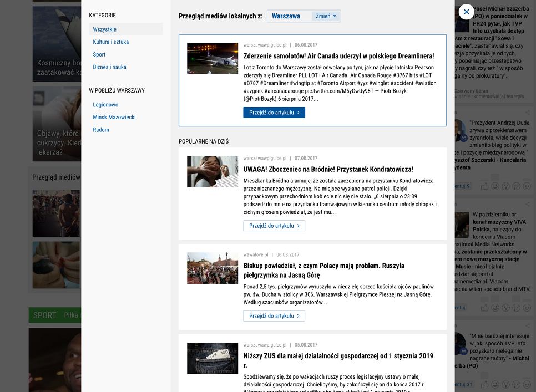536x392 pixels.
Task: Click the pilgrimage crowd thumbnail
Action: [213, 268]
